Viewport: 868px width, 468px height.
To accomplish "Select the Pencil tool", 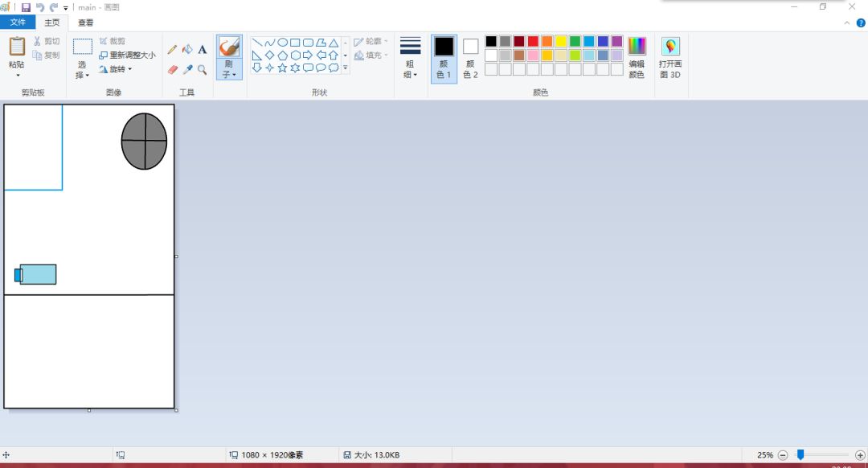I will 172,50.
